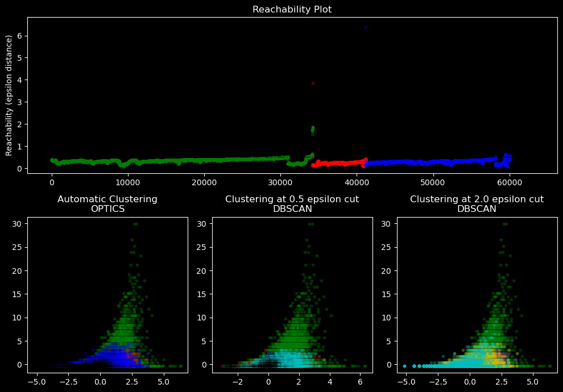The height and width of the screenshot is (392, 563).
Task: Click the "Reachability (epsilon distance)" y-axis label
Action: [x=9, y=95]
